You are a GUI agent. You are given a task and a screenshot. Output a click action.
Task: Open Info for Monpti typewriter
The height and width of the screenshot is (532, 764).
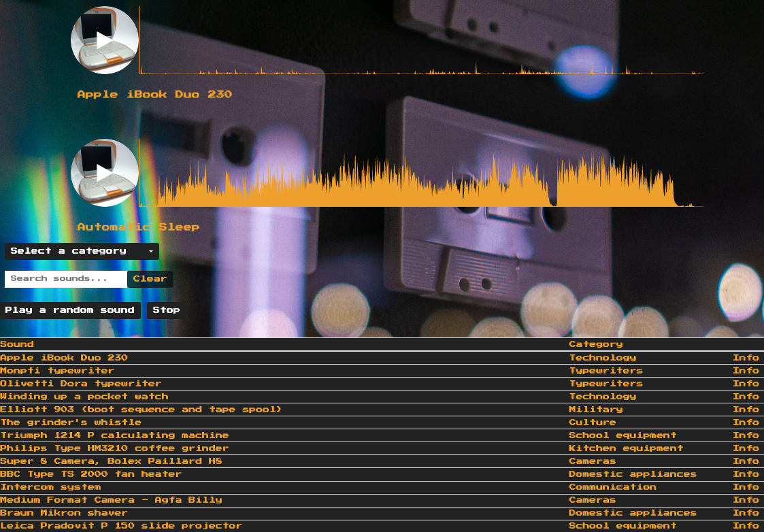point(746,371)
